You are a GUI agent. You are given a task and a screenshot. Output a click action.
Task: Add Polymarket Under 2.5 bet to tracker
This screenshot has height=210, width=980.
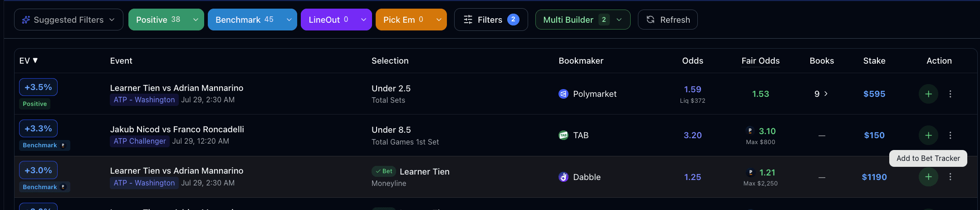click(x=928, y=94)
